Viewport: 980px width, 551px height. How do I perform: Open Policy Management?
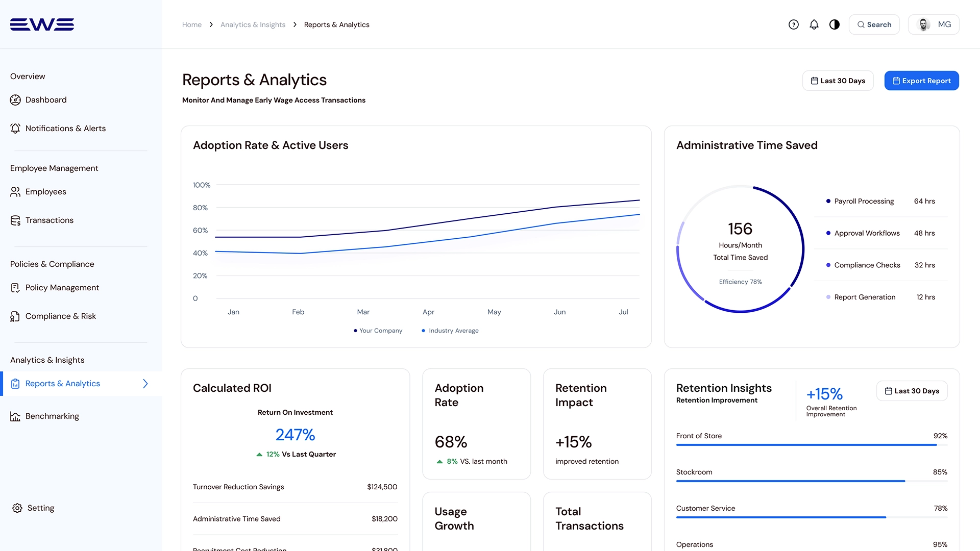point(62,288)
